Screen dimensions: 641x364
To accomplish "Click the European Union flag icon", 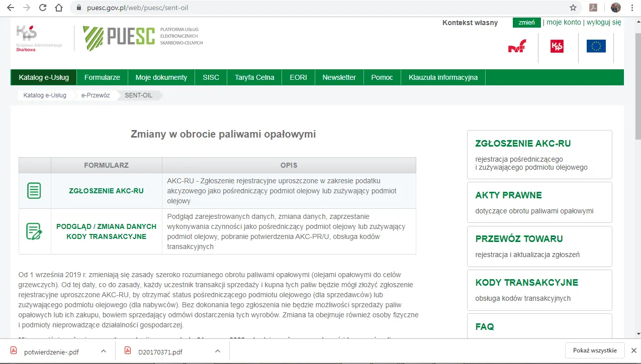I will click(x=596, y=46).
